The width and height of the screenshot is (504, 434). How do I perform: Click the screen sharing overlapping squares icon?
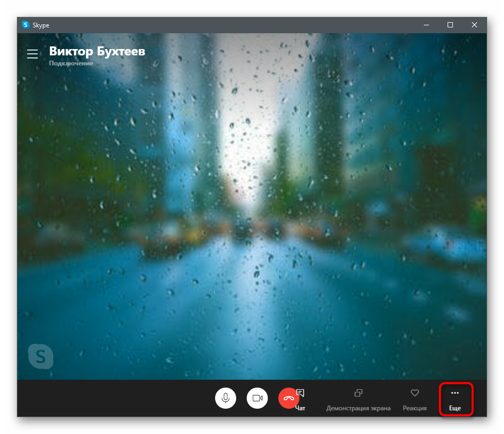(358, 393)
